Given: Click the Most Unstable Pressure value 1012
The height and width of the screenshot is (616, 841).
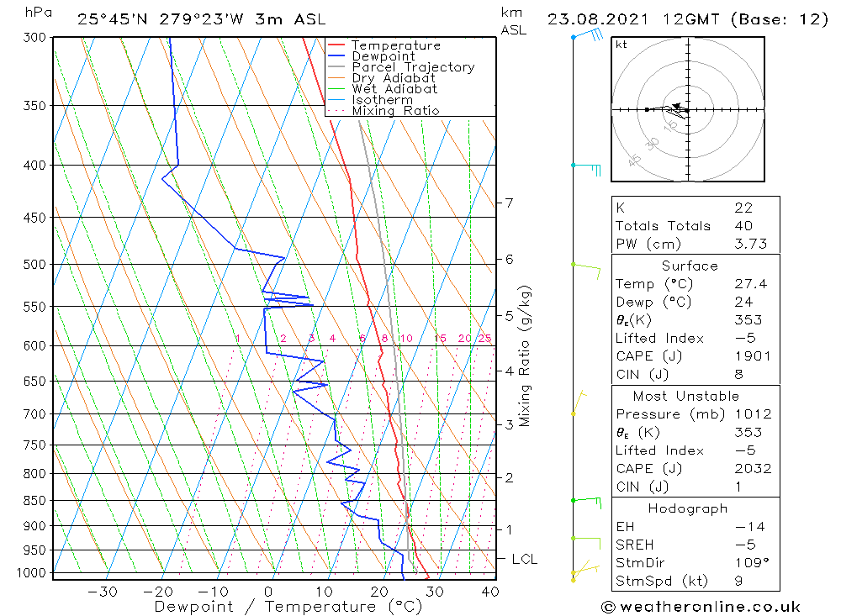Looking at the screenshot, I should click(x=753, y=414).
